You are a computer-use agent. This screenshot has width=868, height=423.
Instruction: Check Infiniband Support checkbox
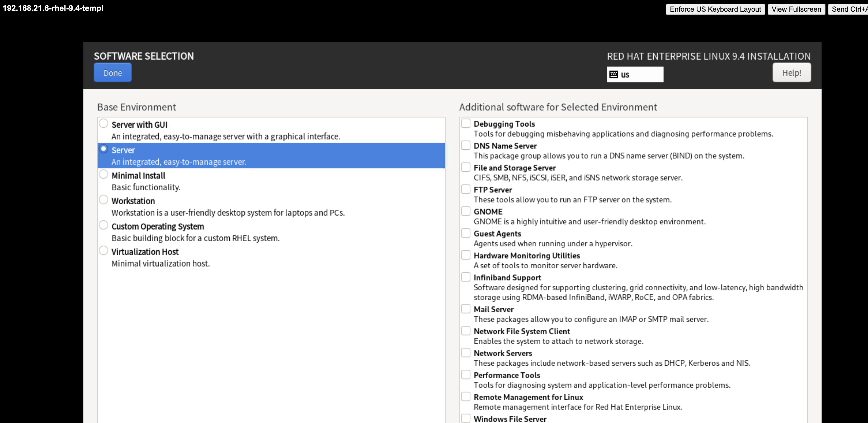click(x=465, y=277)
